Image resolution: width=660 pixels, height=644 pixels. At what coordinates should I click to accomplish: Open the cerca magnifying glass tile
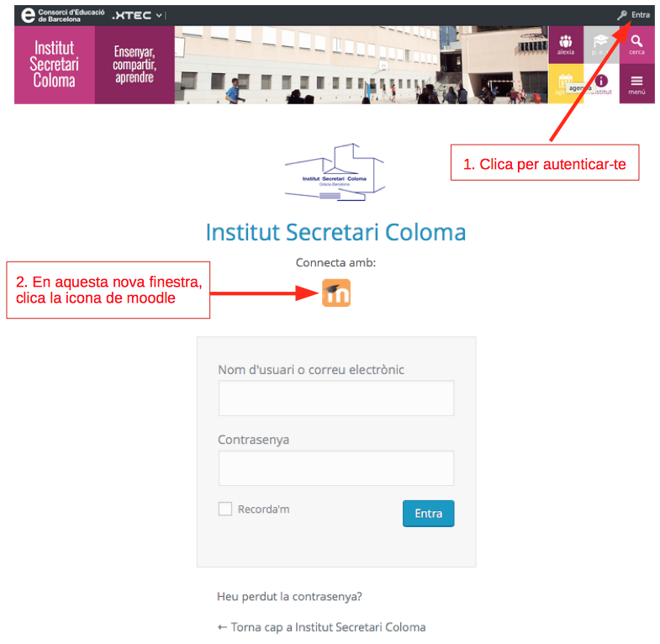pyautogui.click(x=636, y=45)
